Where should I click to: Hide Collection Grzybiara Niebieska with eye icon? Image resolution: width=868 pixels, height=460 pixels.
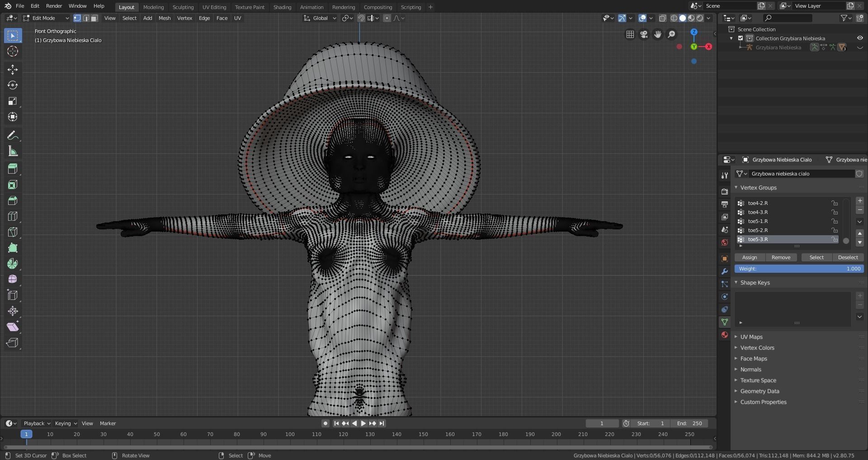[x=860, y=38]
